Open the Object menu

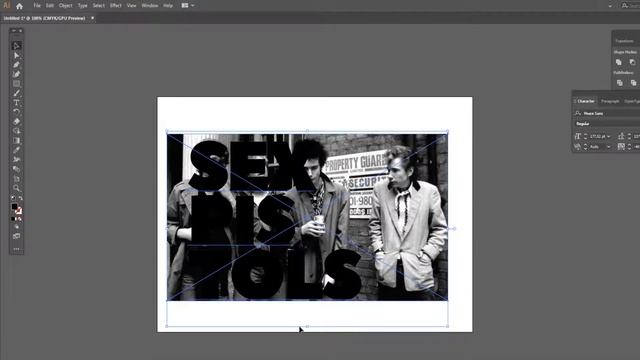[65, 6]
